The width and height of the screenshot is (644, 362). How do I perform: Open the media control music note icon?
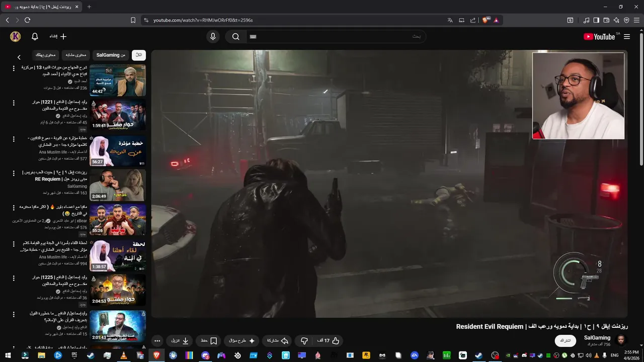[x=586, y=20]
